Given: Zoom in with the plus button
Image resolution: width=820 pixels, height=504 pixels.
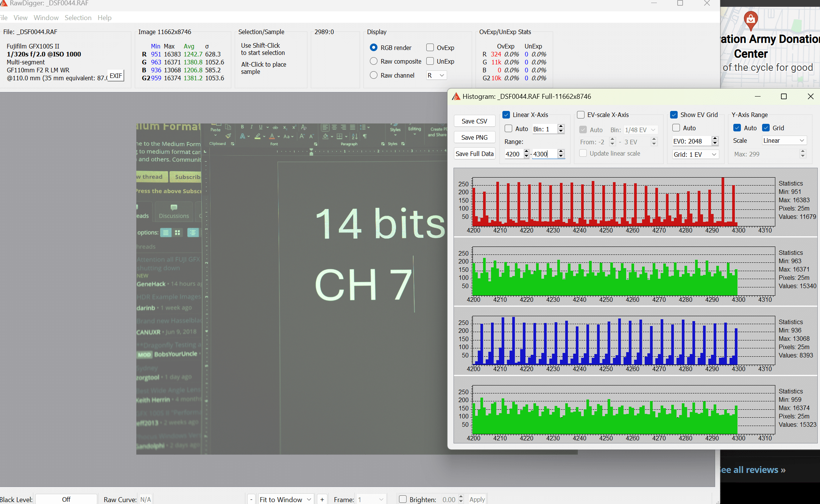Looking at the screenshot, I should click(x=322, y=499).
